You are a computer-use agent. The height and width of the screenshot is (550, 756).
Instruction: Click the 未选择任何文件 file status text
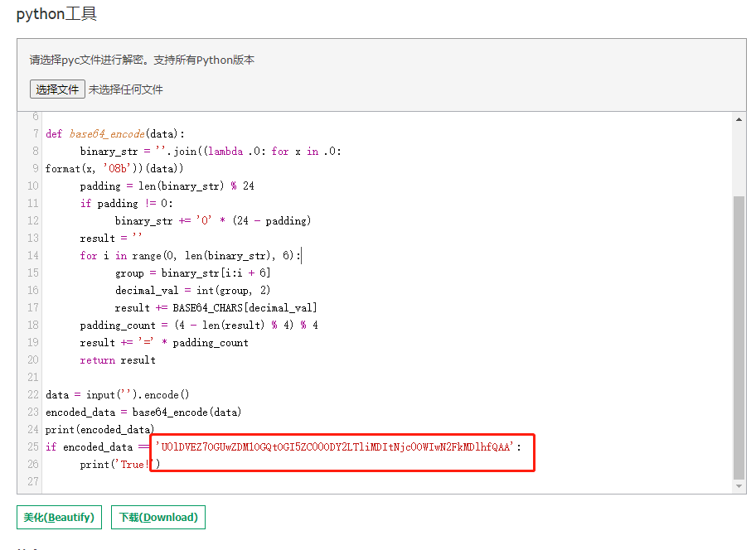[126, 89]
